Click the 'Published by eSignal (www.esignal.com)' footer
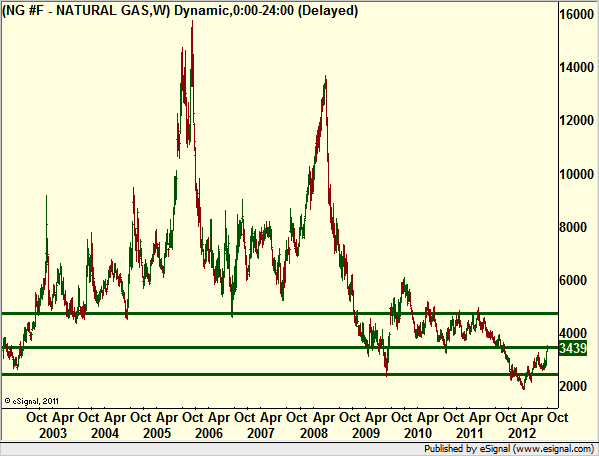599x456 pixels. [509, 449]
